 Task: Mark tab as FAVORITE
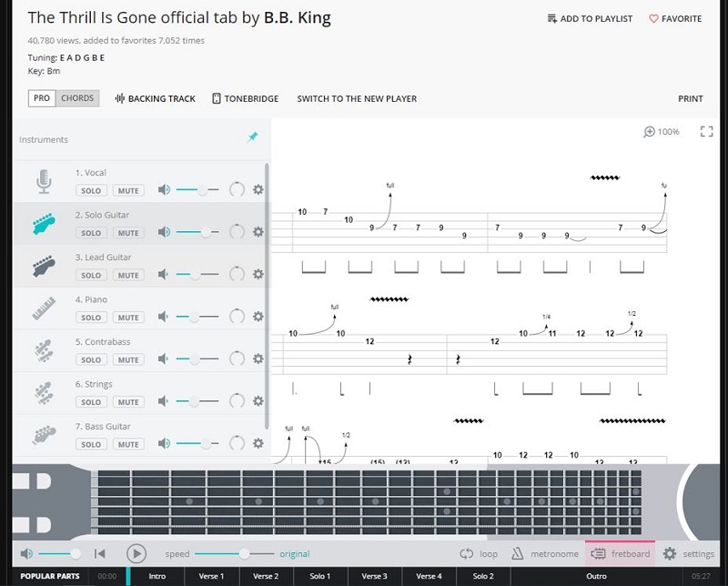coord(675,18)
